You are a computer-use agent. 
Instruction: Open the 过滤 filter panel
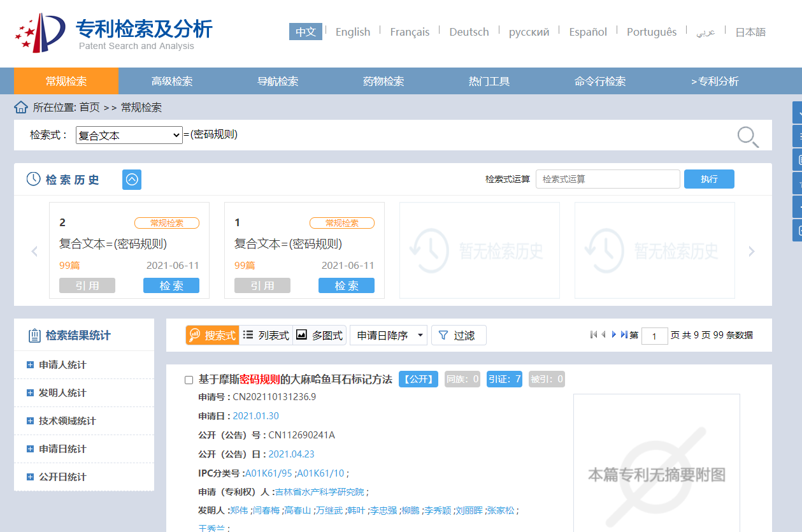click(x=459, y=334)
